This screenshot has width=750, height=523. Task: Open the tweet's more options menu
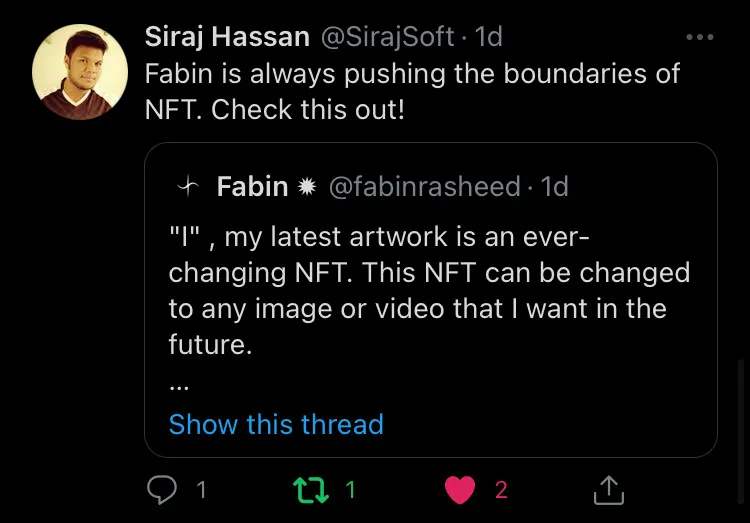click(700, 38)
